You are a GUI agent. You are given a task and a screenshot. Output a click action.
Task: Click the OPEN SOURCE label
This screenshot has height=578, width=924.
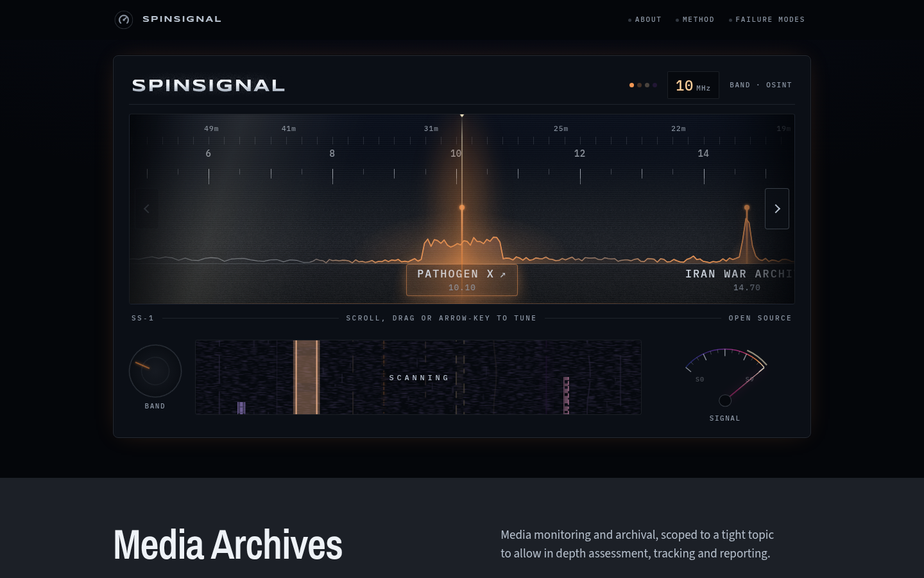coord(760,318)
